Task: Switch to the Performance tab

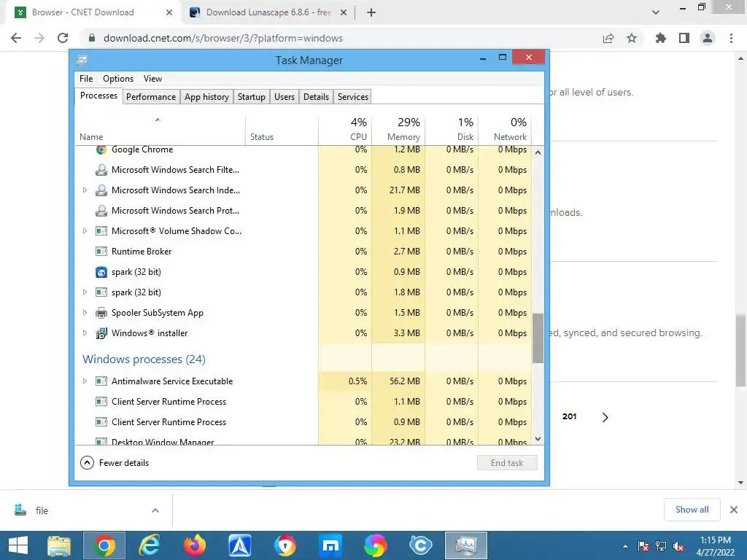Action: click(x=151, y=97)
